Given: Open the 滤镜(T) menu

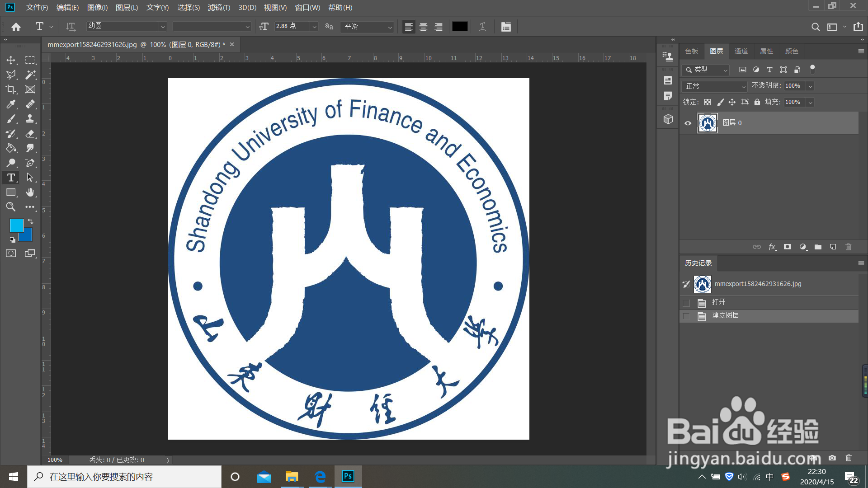Looking at the screenshot, I should click(x=219, y=7).
